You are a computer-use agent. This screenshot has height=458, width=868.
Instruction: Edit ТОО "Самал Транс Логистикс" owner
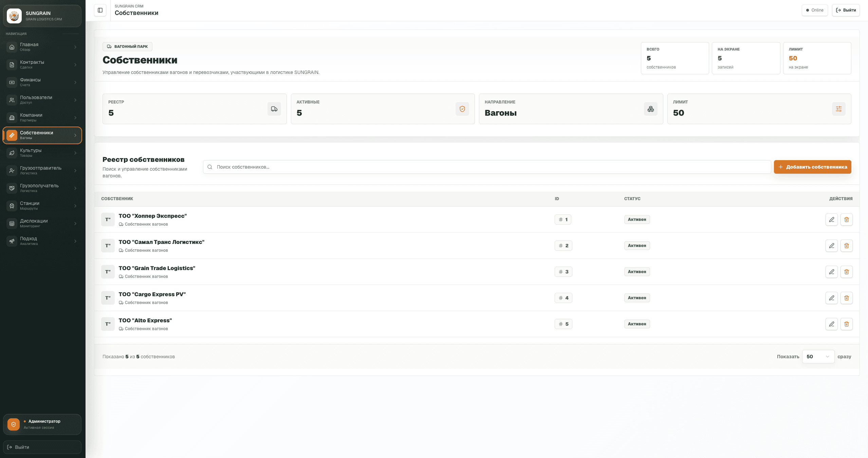tap(832, 246)
